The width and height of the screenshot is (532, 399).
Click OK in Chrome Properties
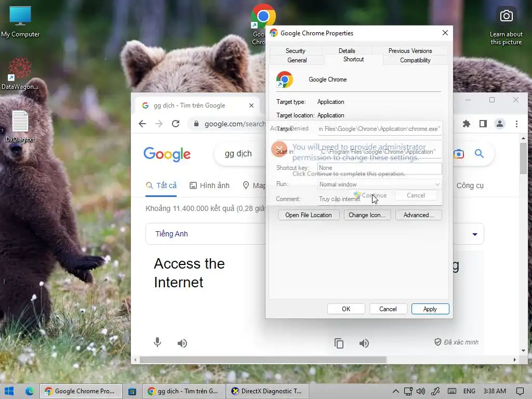point(345,309)
